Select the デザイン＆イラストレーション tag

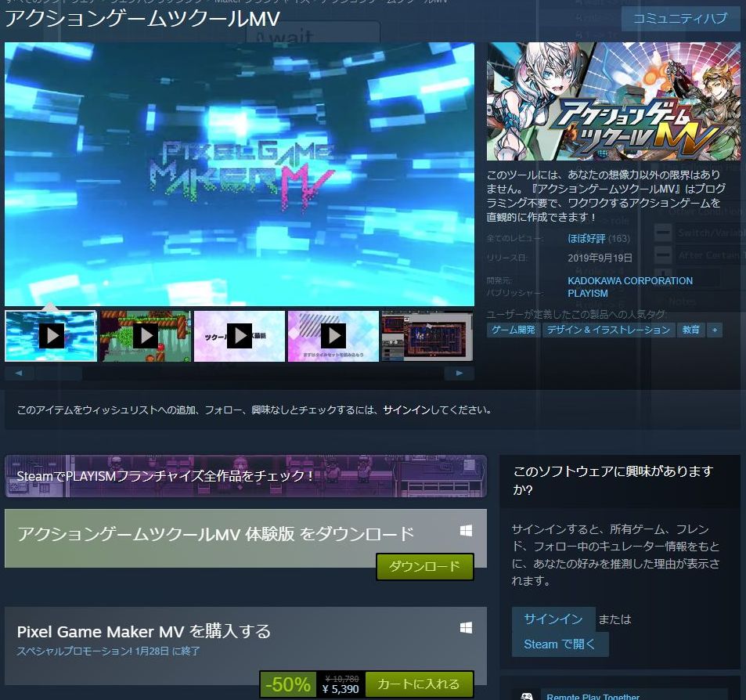click(x=608, y=330)
